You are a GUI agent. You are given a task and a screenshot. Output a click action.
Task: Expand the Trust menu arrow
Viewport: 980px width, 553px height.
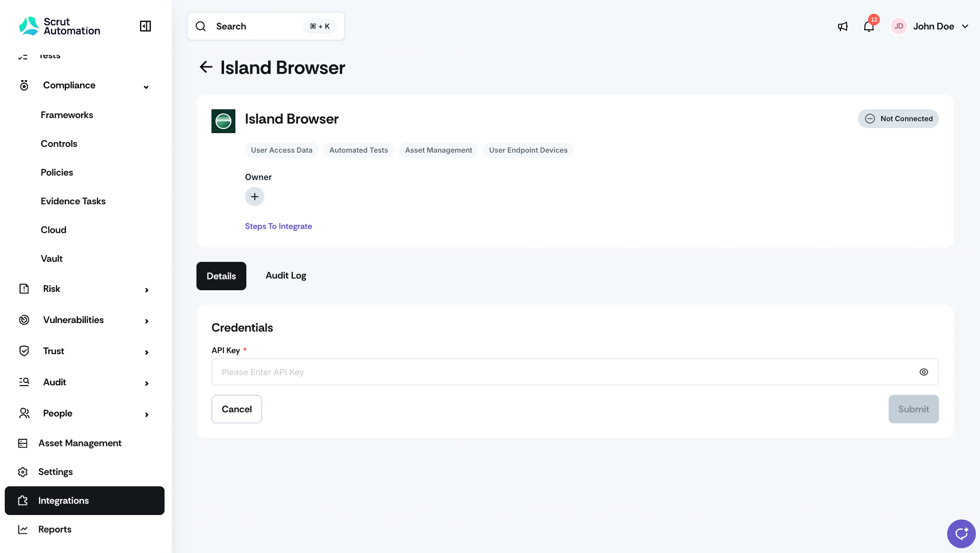[x=146, y=353]
